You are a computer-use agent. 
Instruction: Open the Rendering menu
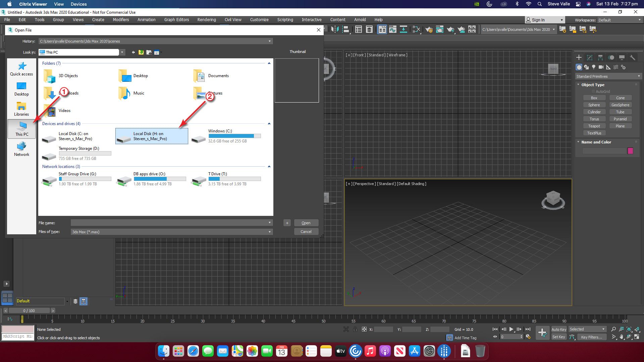[x=206, y=20]
